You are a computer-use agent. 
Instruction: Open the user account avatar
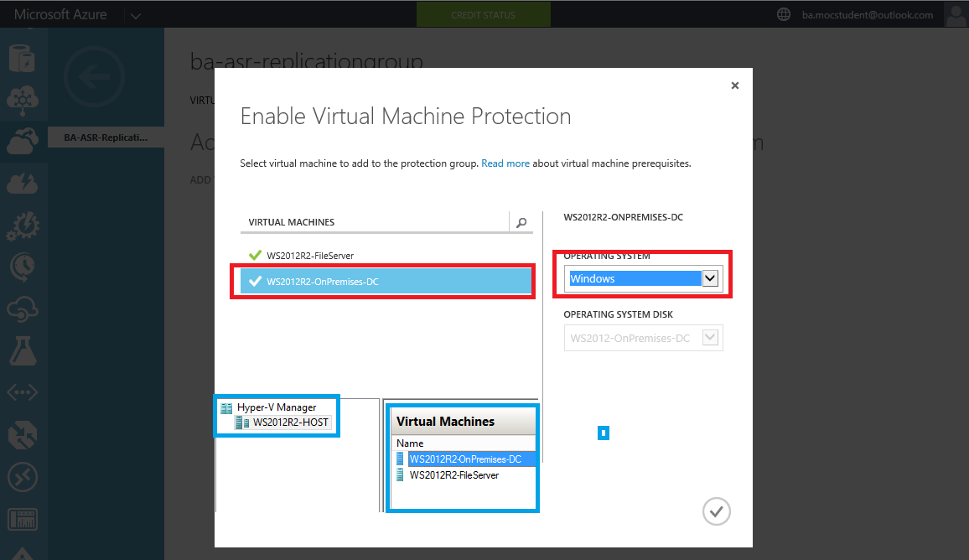956,15
